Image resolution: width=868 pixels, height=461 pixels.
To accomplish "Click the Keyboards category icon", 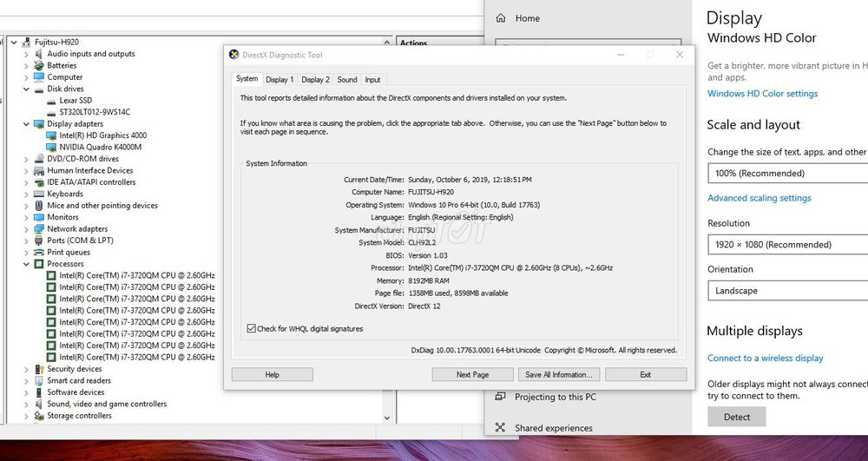I will pyautogui.click(x=39, y=194).
